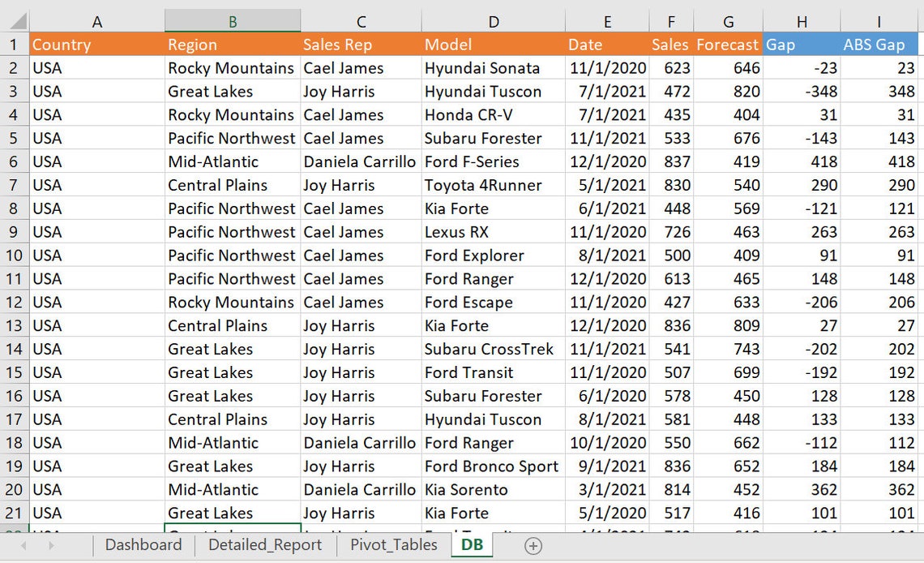The width and height of the screenshot is (924, 563).
Task: Select the Country header cell
Action: pyautogui.click(x=96, y=45)
